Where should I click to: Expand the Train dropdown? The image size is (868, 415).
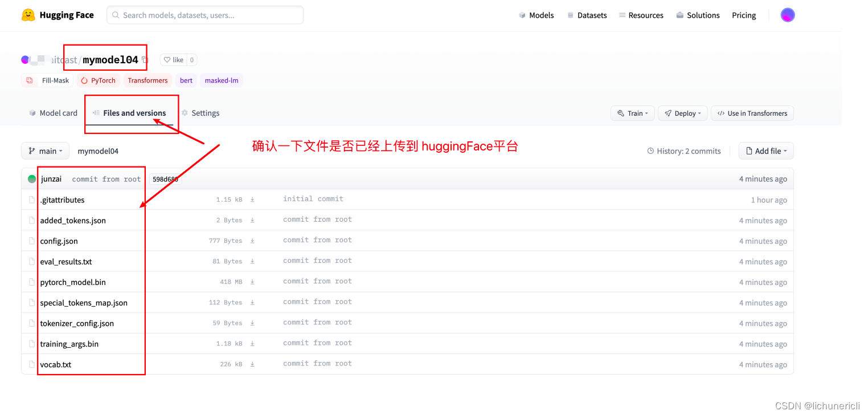coord(632,113)
